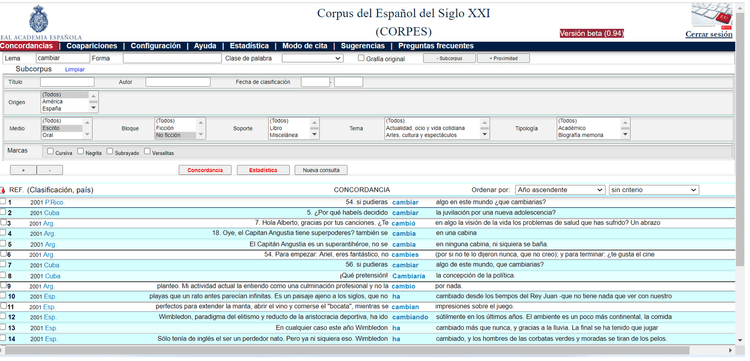Open the Configuración menu item
The image size is (750, 361).
coord(155,46)
